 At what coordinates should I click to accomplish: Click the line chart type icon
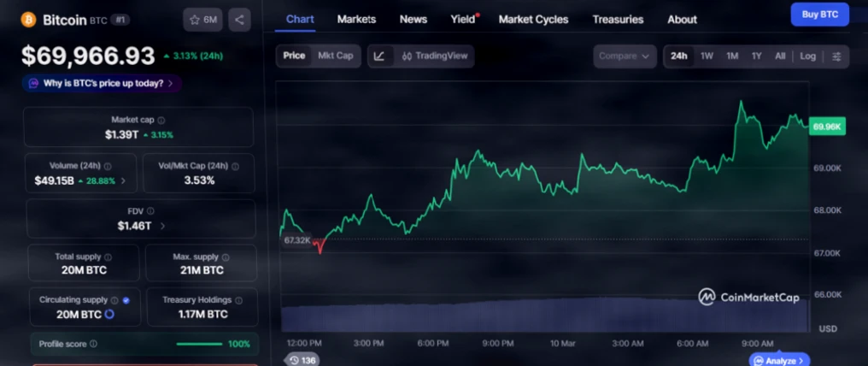[379, 56]
